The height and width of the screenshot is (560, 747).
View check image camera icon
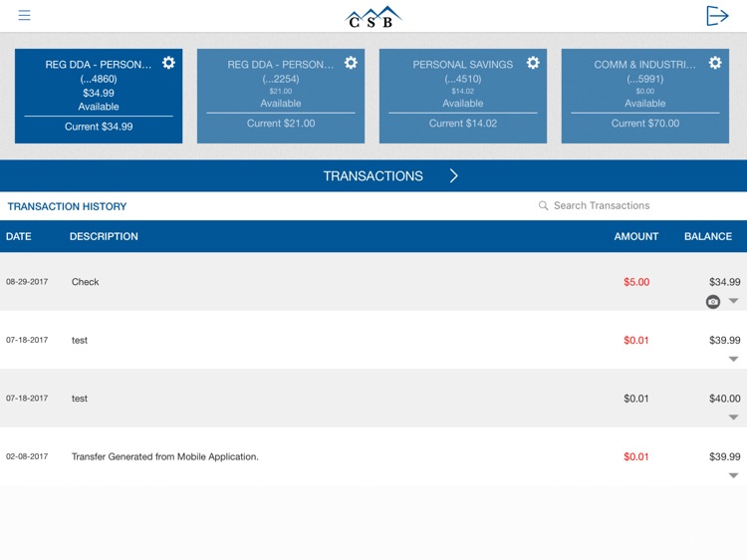click(713, 301)
